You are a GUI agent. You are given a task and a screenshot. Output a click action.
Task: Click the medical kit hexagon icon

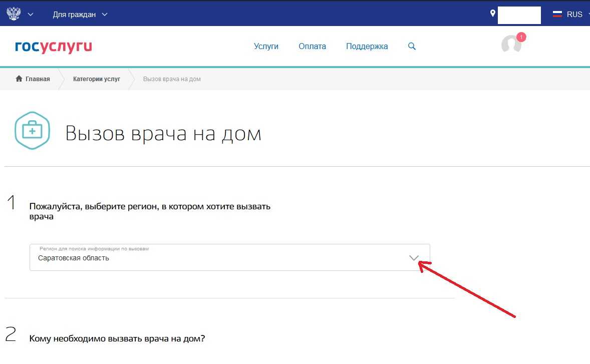pyautogui.click(x=32, y=131)
